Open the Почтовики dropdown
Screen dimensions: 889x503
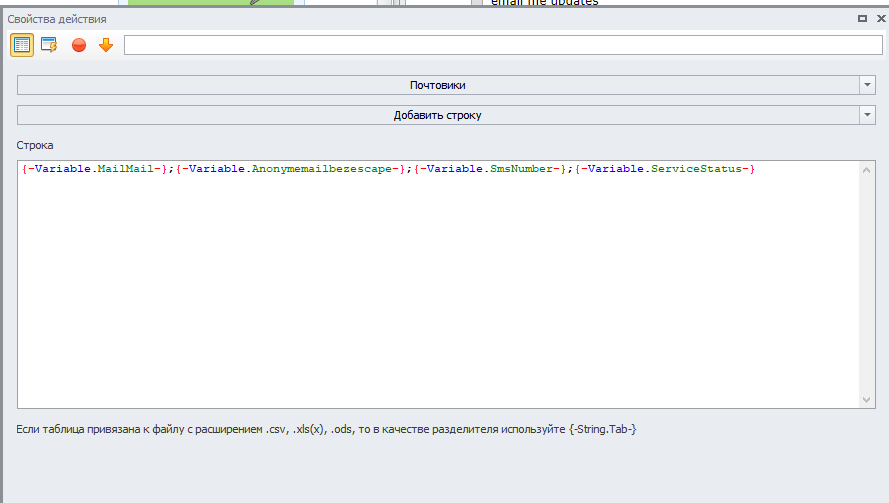[438, 85]
